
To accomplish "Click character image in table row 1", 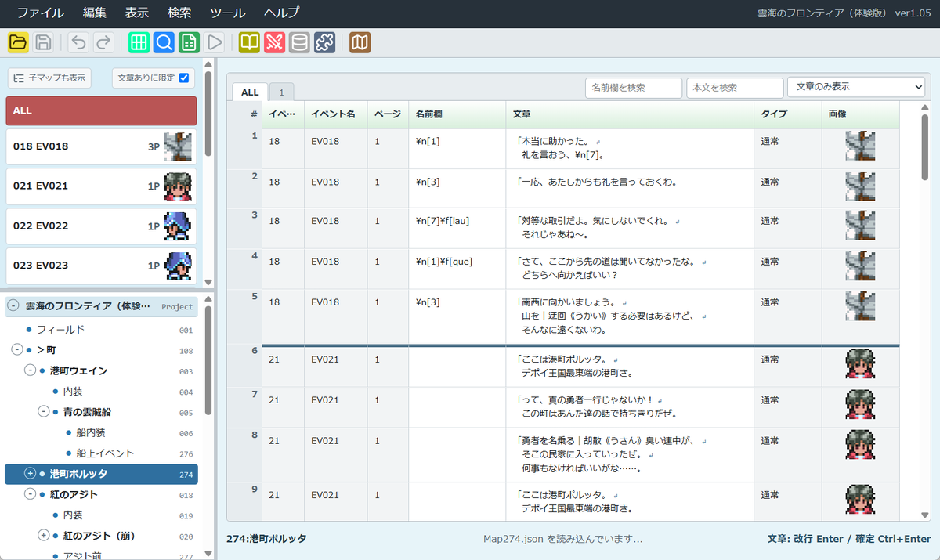I will pyautogui.click(x=860, y=146).
